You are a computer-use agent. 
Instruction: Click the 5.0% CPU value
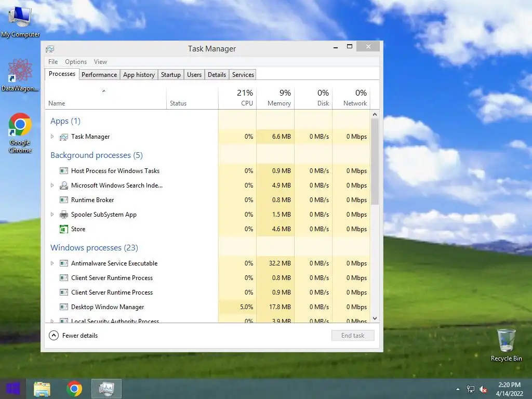pyautogui.click(x=246, y=307)
